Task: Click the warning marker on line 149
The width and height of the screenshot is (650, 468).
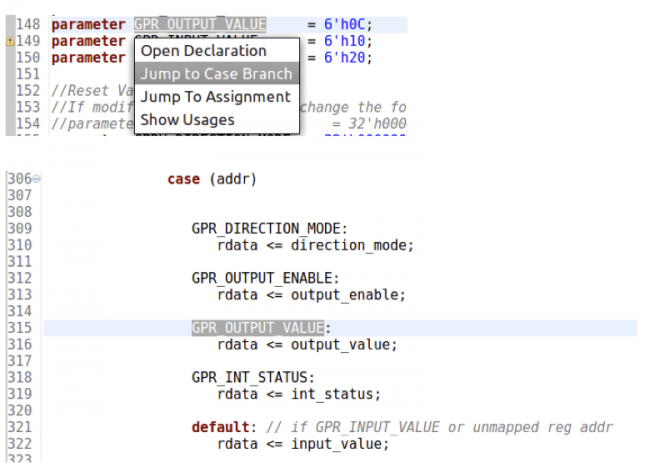Action: tap(10, 41)
